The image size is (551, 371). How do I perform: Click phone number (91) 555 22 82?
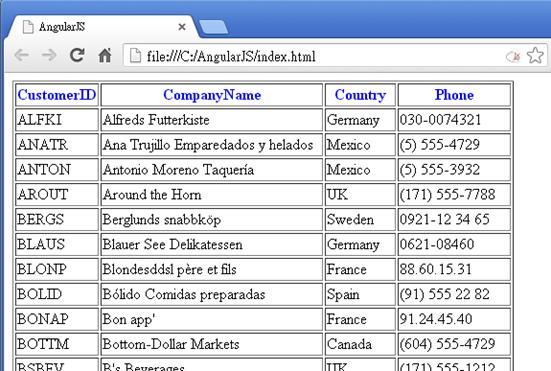pyautogui.click(x=454, y=294)
